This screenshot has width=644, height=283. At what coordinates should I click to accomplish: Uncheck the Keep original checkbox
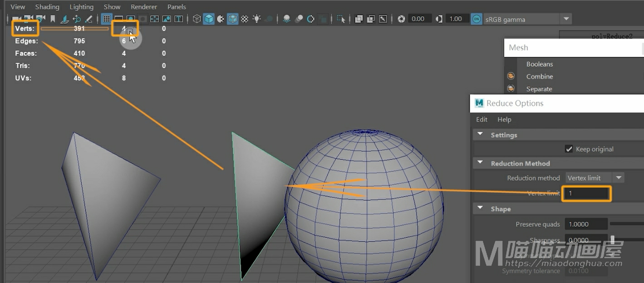point(569,149)
